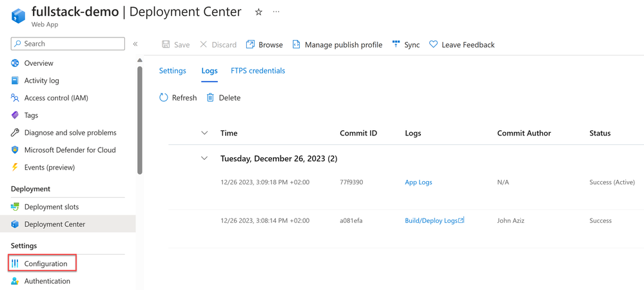
Task: Click the Browse external window icon
Action: tap(250, 44)
